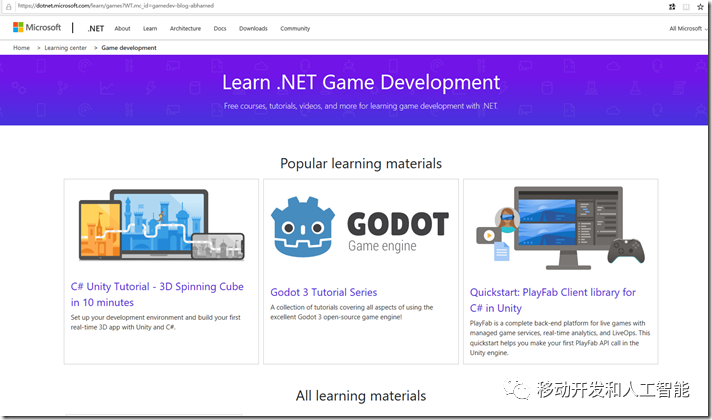This screenshot has height=420, width=712.
Task: Click the PlayFab monitor and controller illustration
Action: 560,228
